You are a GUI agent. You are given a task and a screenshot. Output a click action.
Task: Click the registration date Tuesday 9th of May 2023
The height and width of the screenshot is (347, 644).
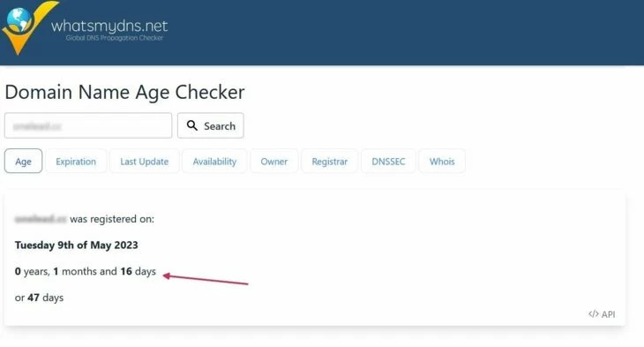point(77,245)
